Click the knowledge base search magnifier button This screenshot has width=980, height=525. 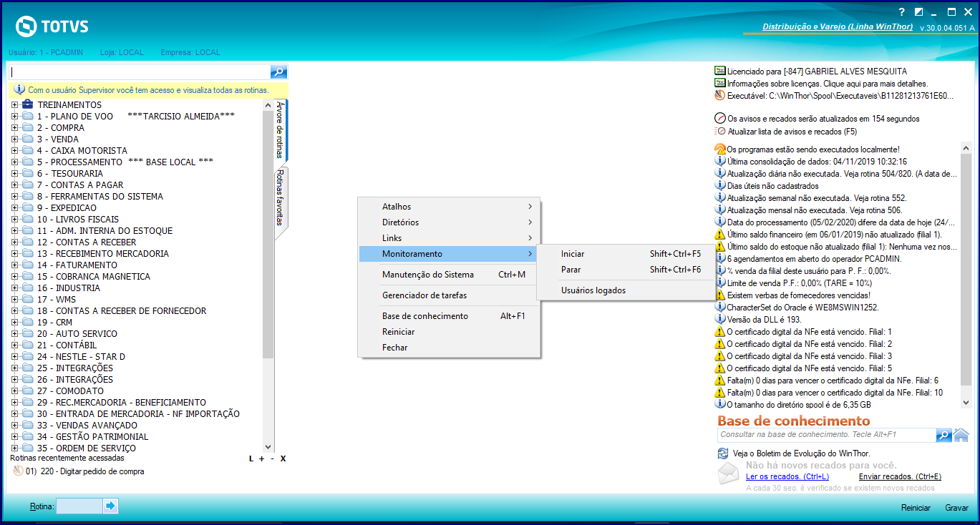click(943, 435)
